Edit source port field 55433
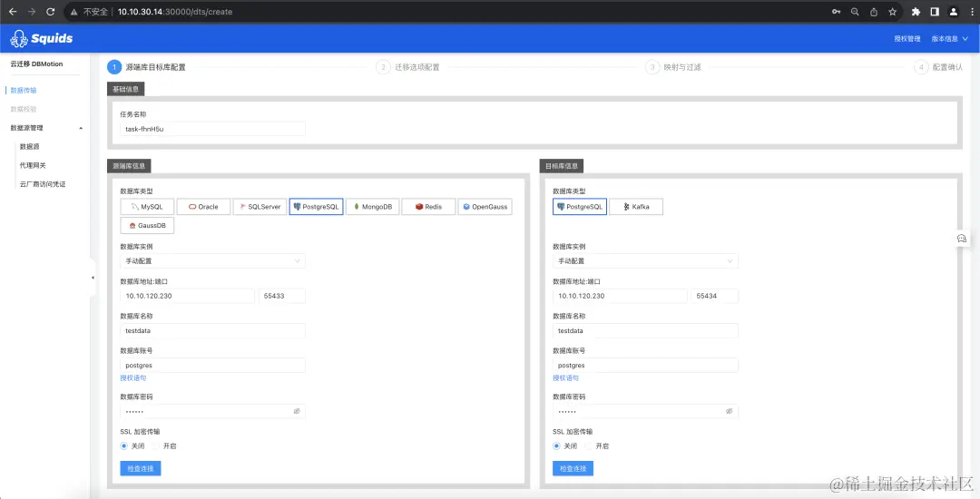Image resolution: width=980 pixels, height=499 pixels. [x=282, y=296]
